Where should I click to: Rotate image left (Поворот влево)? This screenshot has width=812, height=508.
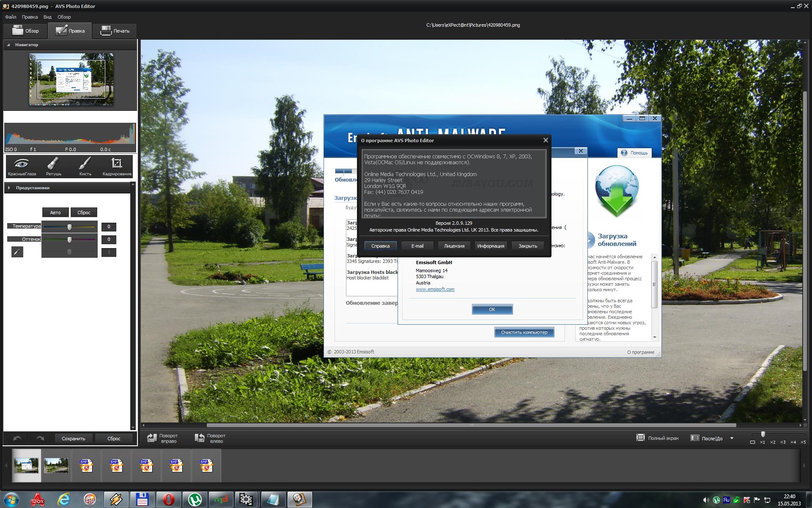tap(210, 438)
